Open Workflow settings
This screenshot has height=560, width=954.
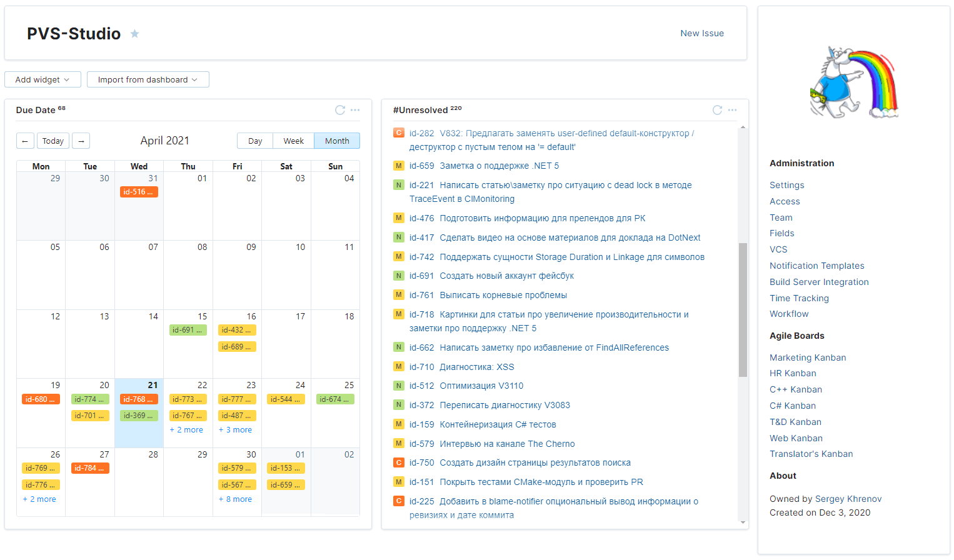pyautogui.click(x=789, y=314)
